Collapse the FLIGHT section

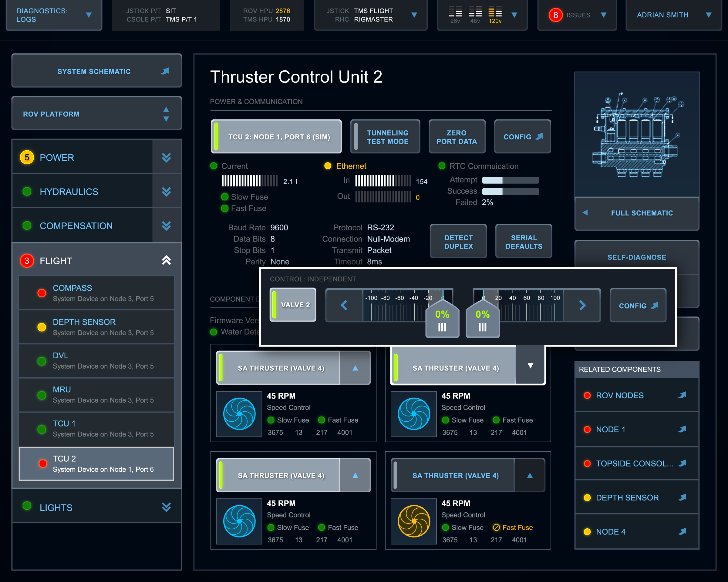(x=166, y=260)
